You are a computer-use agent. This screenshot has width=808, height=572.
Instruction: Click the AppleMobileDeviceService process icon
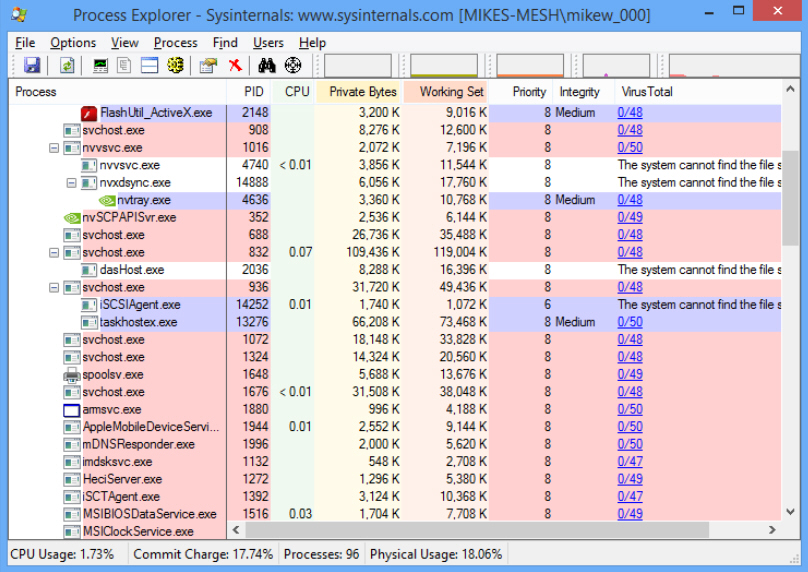tap(72, 427)
